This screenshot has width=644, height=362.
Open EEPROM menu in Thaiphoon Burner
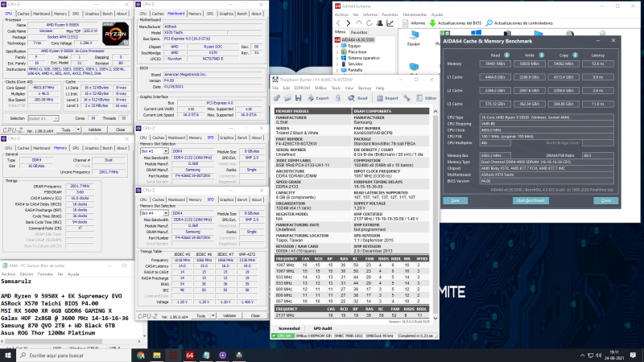point(302,88)
